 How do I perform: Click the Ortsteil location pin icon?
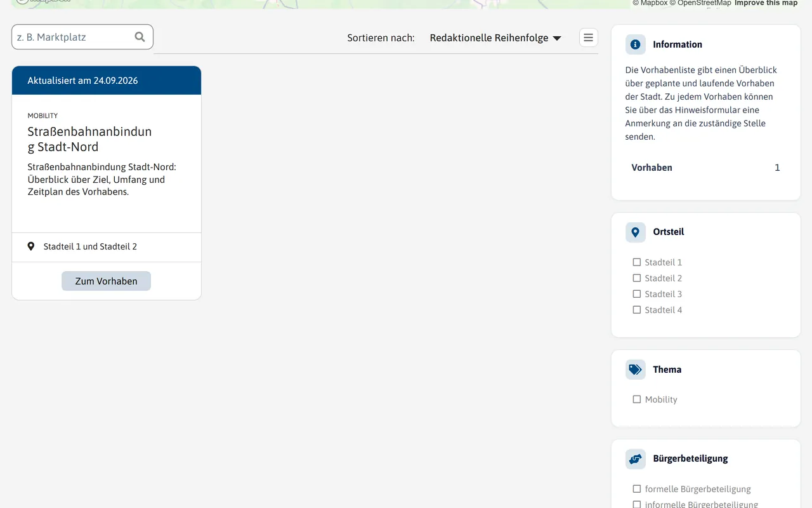click(x=635, y=232)
